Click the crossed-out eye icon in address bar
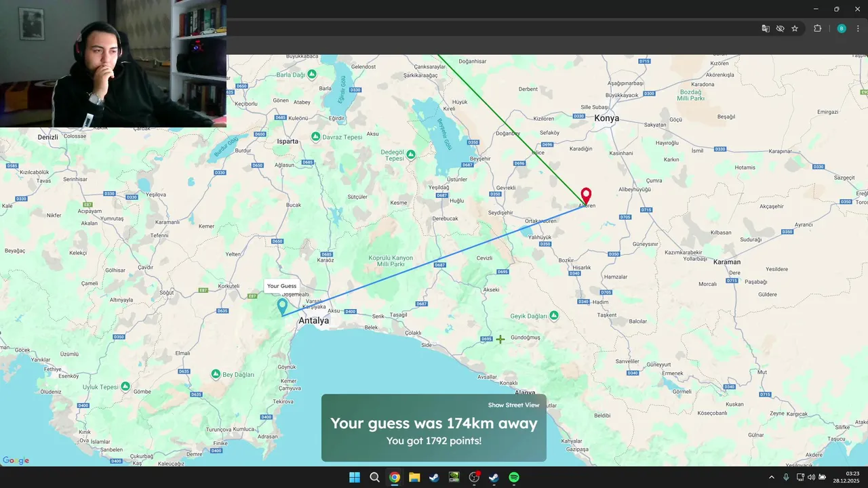The image size is (868, 488). coord(781,28)
